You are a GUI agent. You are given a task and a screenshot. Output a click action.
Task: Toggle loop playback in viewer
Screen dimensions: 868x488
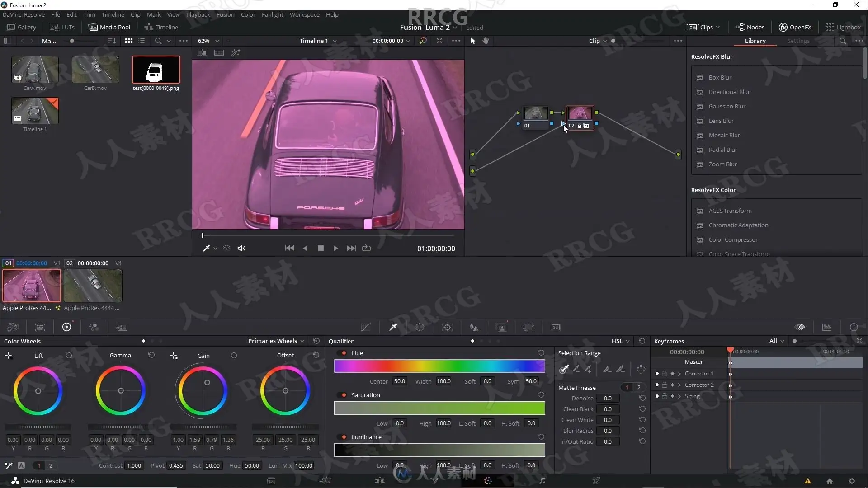[367, 248]
